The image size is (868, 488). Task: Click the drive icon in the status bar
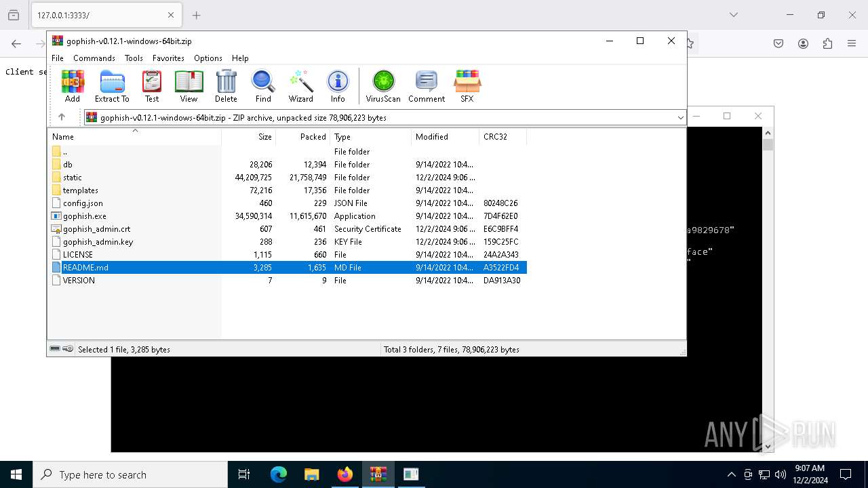point(55,349)
